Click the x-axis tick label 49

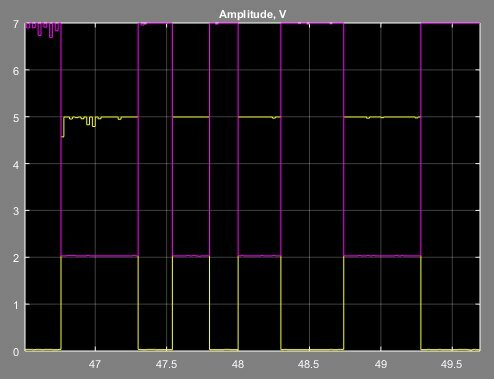(381, 364)
